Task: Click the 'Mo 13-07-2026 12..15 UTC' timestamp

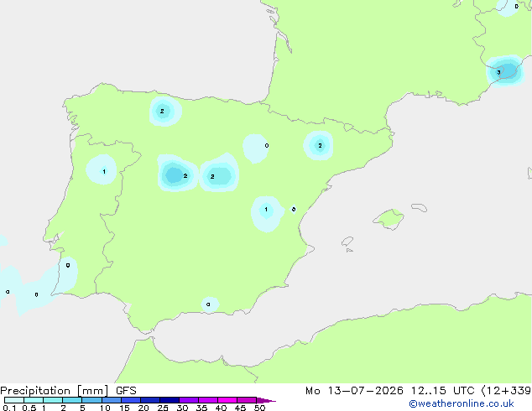Action: (x=390, y=391)
